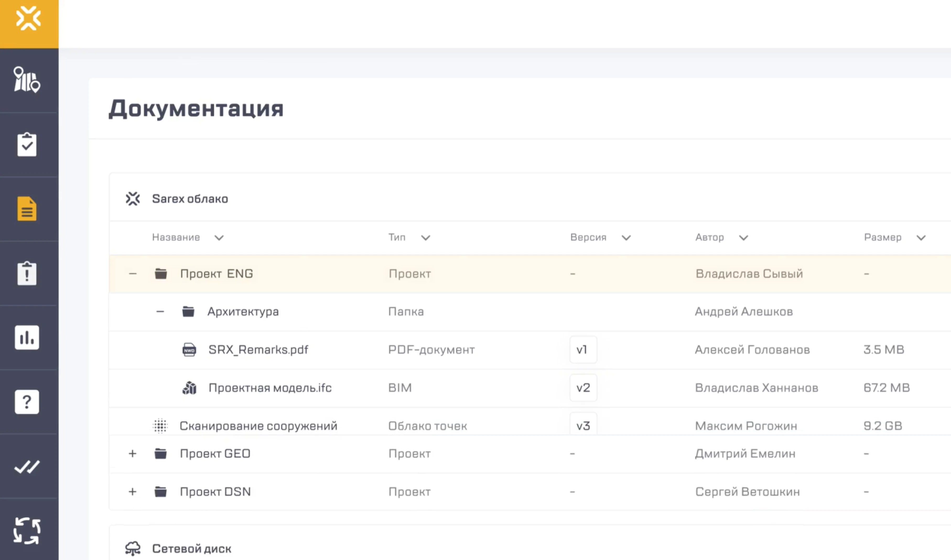
Task: Open the SRX_Remarks.pdf file
Action: (x=258, y=350)
